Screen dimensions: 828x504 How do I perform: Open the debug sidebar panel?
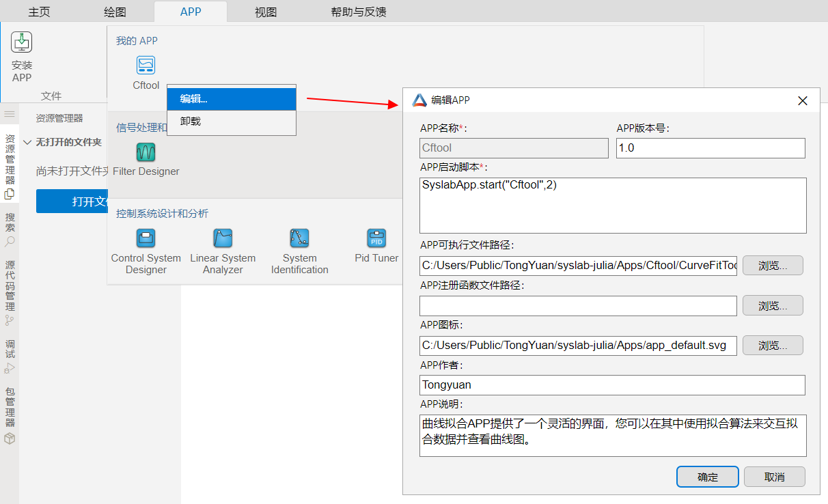tap(10, 355)
